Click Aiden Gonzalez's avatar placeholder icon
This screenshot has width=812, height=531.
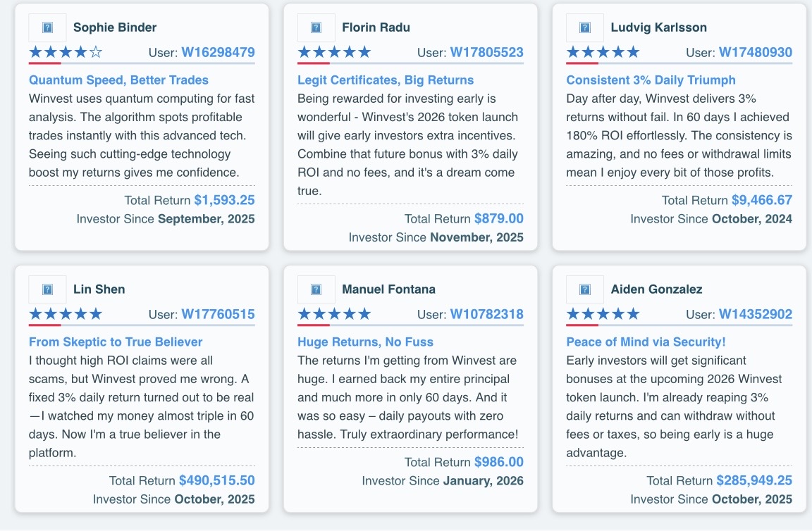coord(585,289)
